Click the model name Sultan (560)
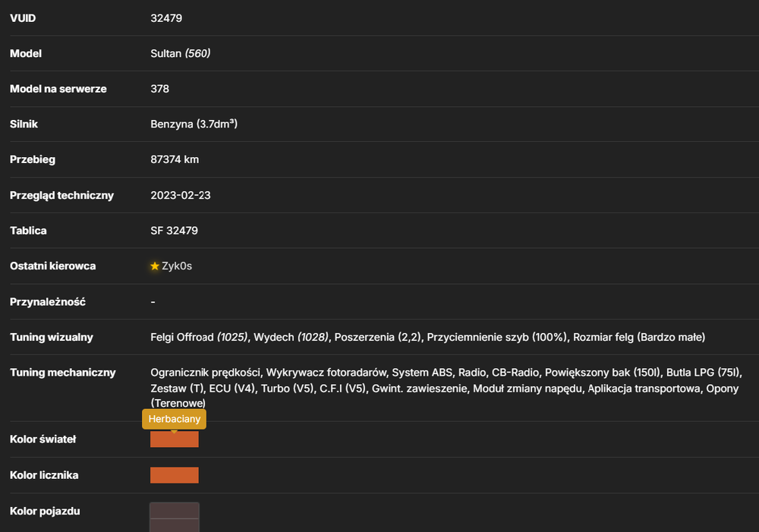Viewport: 759px width, 532px height. [x=180, y=54]
